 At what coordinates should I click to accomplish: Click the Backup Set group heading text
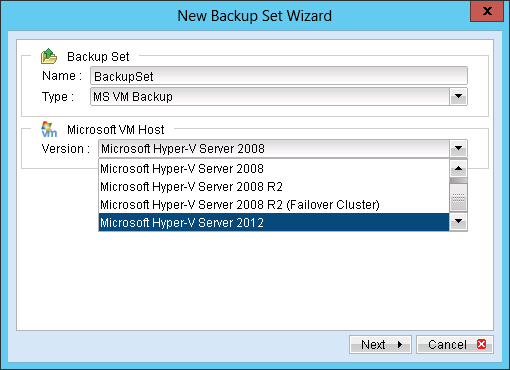[98, 57]
